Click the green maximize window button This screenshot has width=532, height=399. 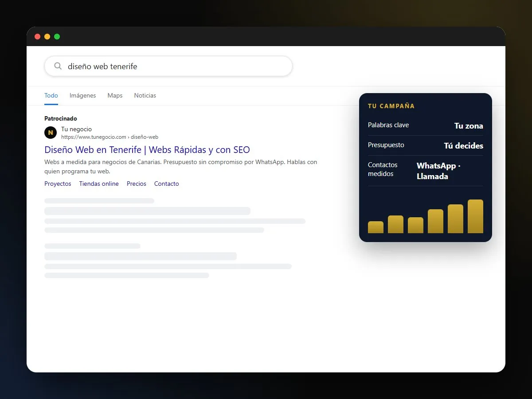[x=57, y=36]
